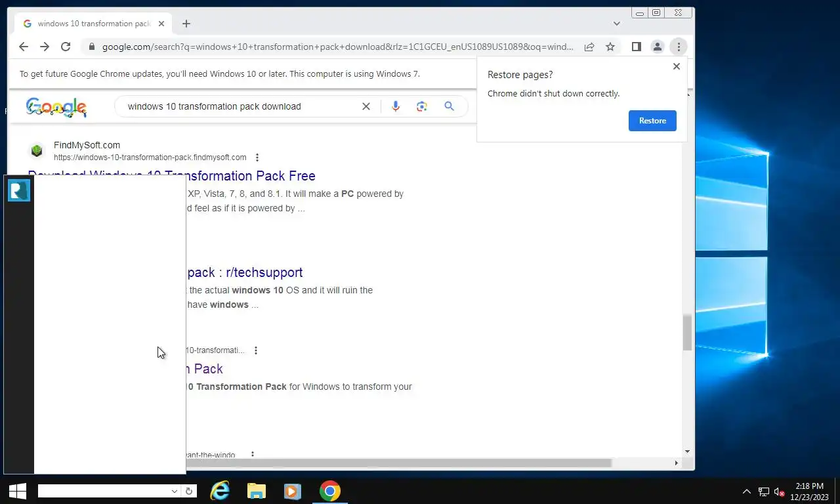Open the FindMySoft.com site name
This screenshot has height=504, width=840.
(87, 145)
